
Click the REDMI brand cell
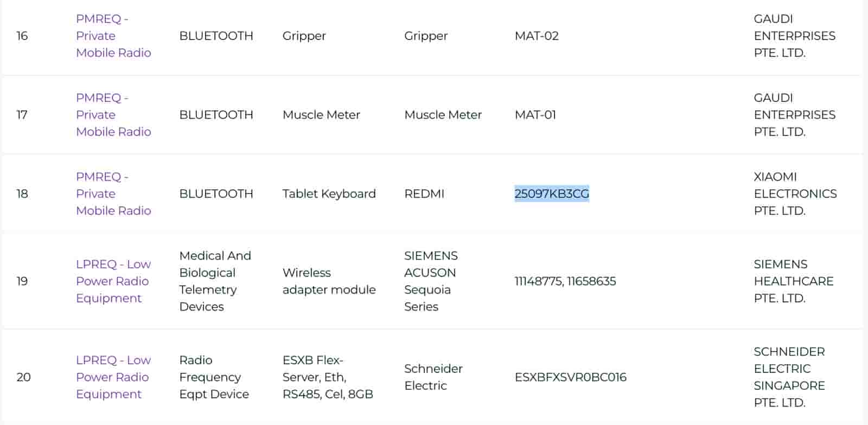tap(424, 194)
